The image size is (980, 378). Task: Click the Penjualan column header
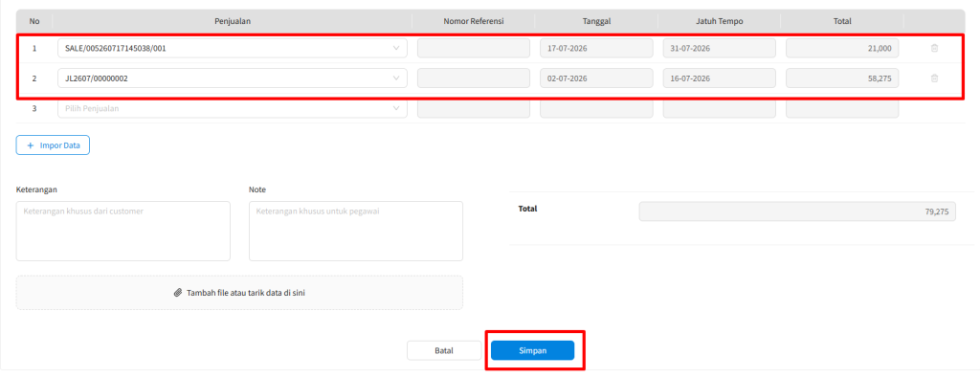(233, 21)
